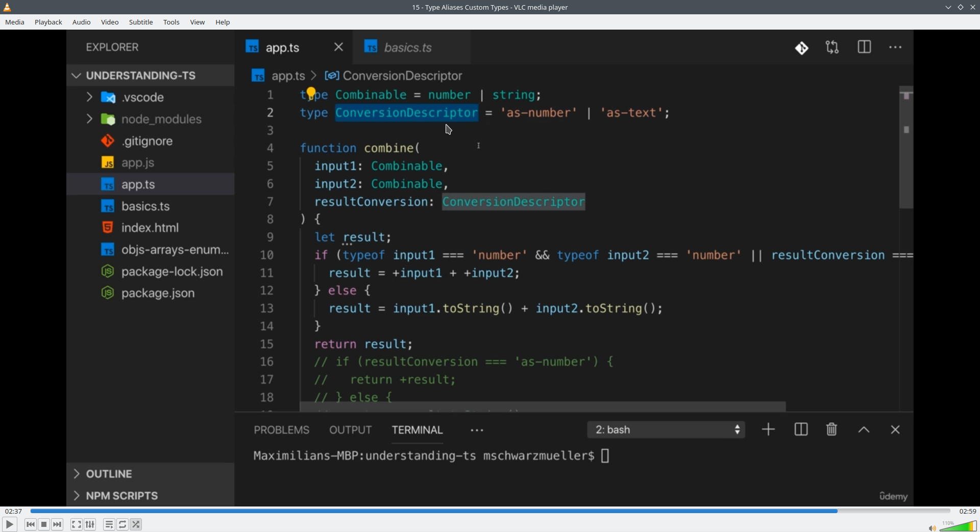Open app.js in the explorer

pyautogui.click(x=151, y=163)
